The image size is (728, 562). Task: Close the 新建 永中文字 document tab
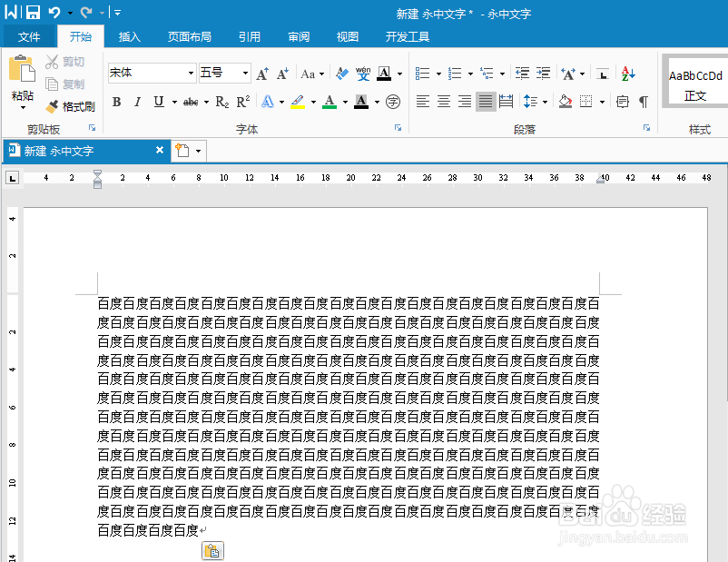click(160, 150)
